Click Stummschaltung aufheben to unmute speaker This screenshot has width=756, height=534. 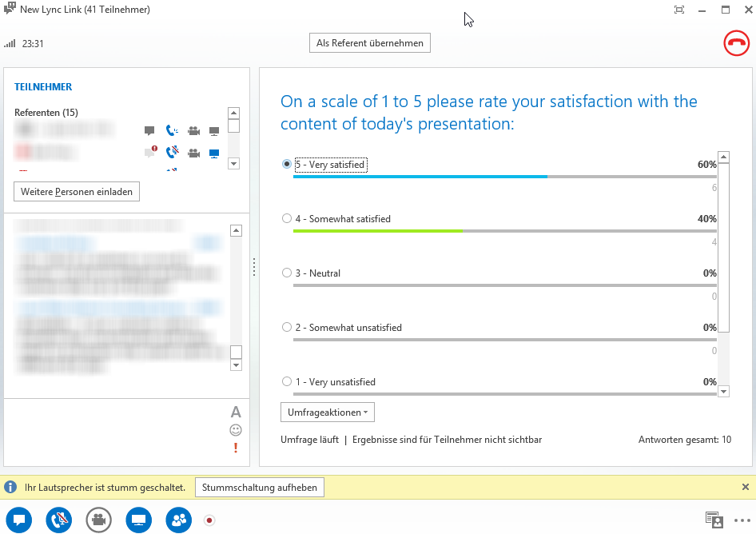pyautogui.click(x=260, y=487)
